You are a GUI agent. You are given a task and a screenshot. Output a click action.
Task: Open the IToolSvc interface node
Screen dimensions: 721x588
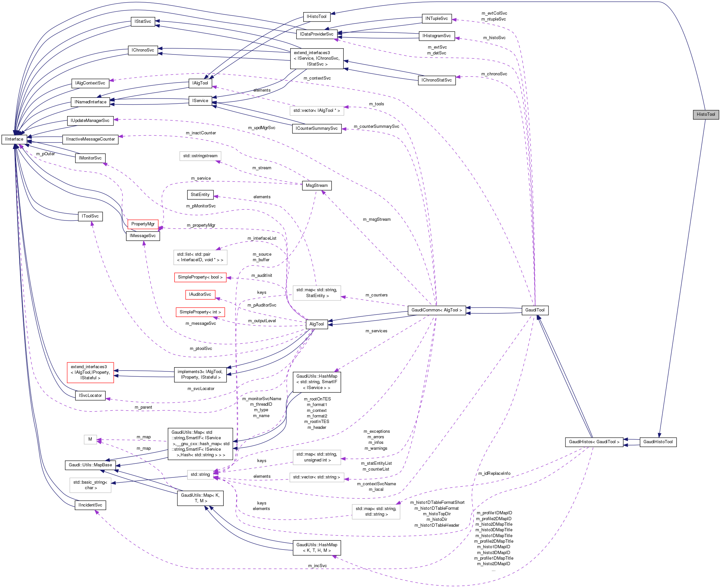point(90,216)
